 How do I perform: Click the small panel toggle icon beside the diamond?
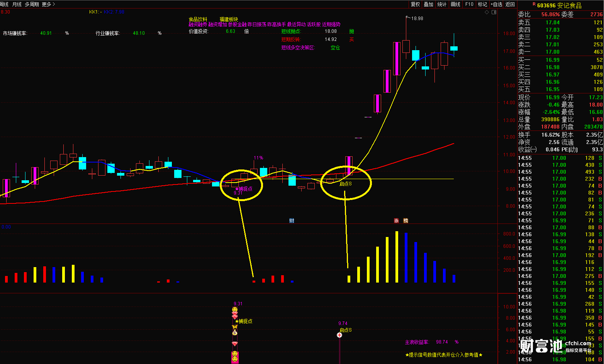click(x=494, y=12)
